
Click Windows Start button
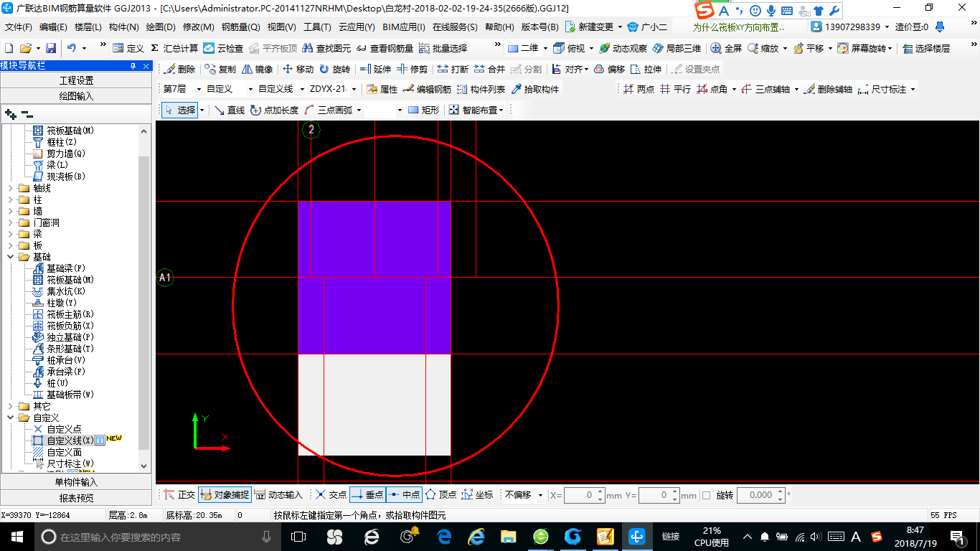point(17,537)
